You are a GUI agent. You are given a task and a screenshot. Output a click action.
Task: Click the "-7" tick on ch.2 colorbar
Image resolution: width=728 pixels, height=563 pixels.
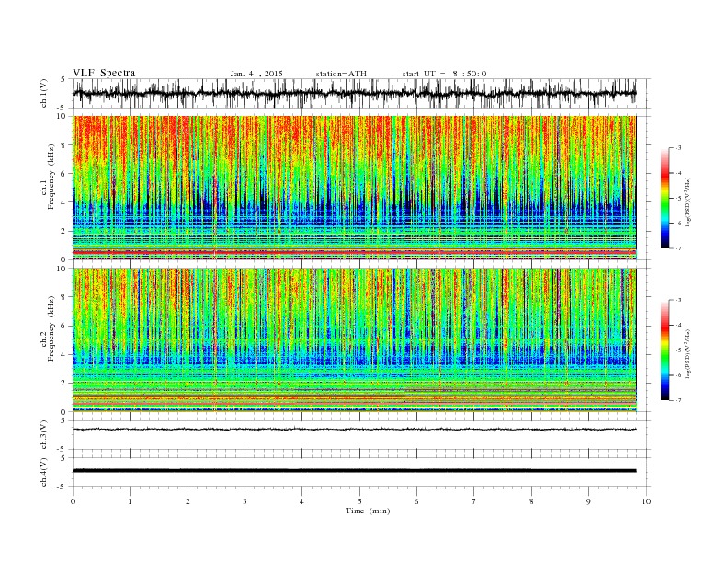click(x=678, y=400)
